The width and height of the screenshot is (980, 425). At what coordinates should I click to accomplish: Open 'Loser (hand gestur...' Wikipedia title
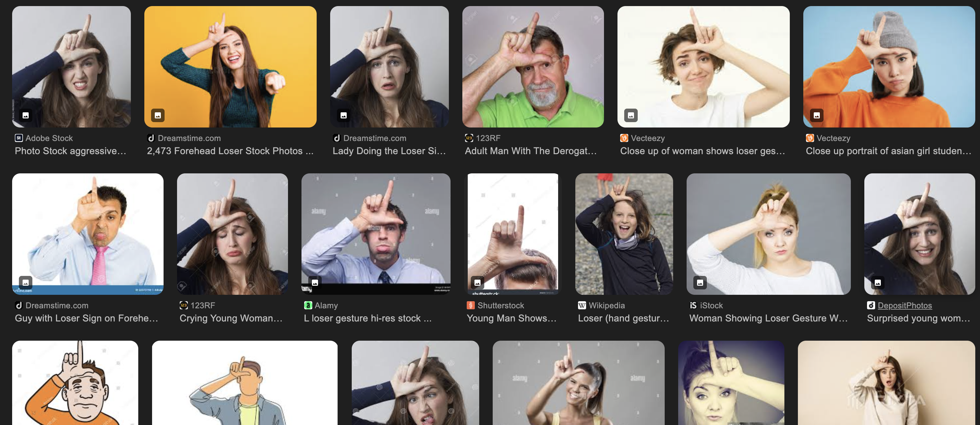coord(623,318)
